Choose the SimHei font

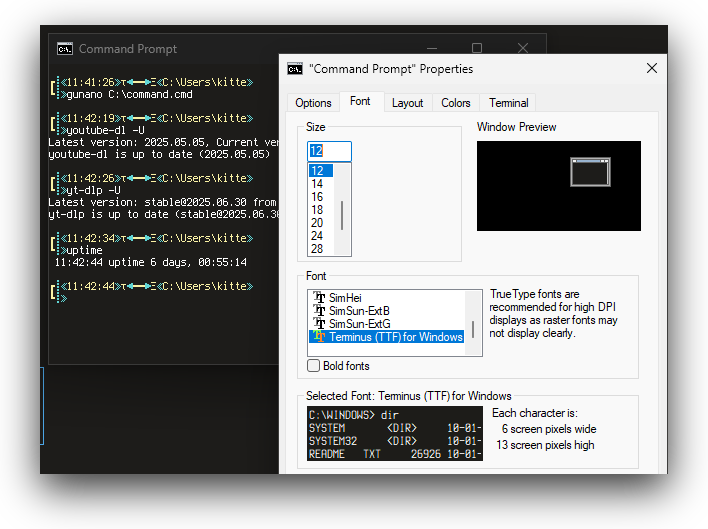(x=345, y=298)
